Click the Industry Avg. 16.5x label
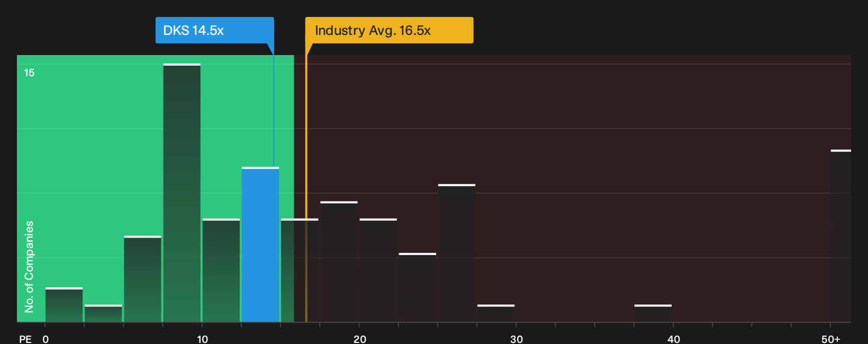Viewport: 868px width, 344px height. [389, 30]
